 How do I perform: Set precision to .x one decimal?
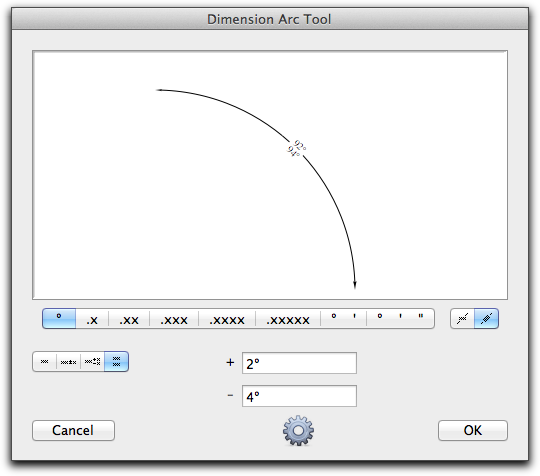click(x=92, y=319)
